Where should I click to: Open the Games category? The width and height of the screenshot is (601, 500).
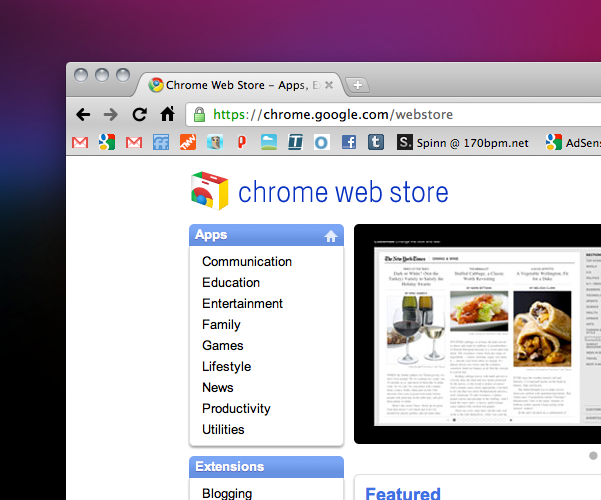223,345
